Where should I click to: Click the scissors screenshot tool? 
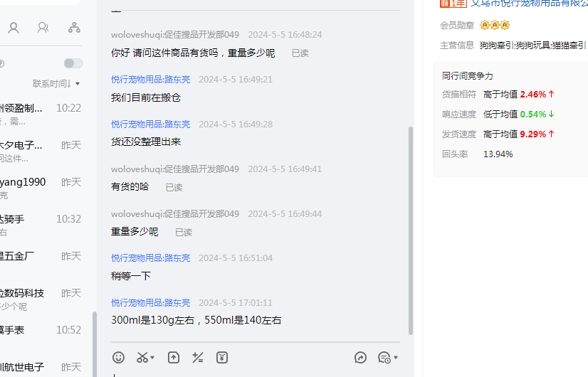click(x=142, y=358)
